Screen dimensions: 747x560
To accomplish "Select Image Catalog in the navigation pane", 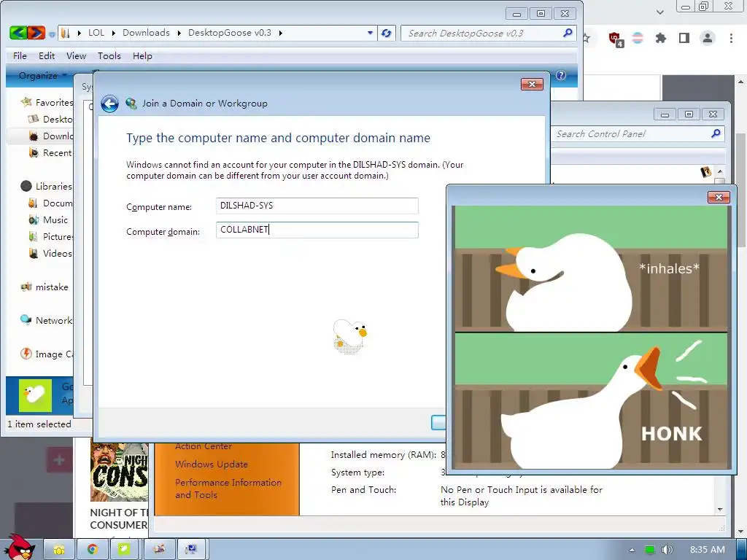I will pyautogui.click(x=47, y=354).
